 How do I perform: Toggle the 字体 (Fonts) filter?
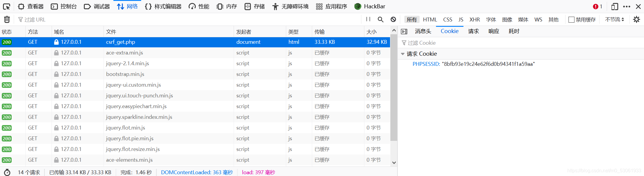click(491, 19)
